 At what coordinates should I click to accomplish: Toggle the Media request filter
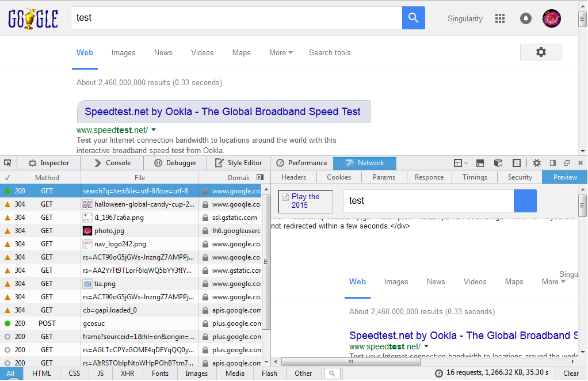point(235,374)
